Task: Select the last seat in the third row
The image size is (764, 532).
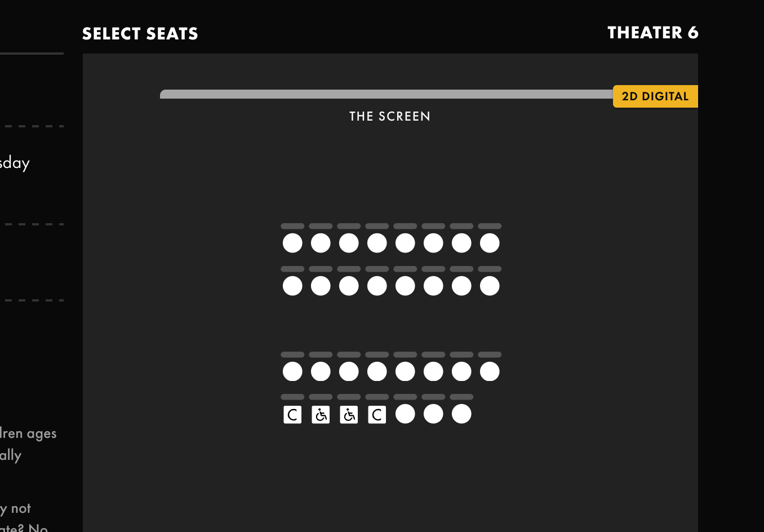Action: tap(490, 371)
